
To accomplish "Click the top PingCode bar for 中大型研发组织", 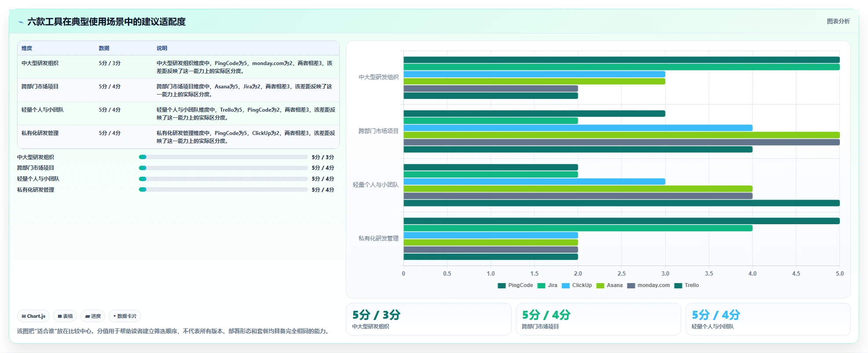I will pos(621,60).
